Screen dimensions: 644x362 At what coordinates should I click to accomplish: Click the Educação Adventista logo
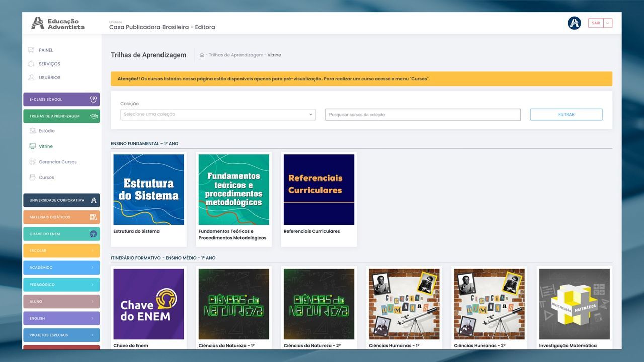[x=58, y=24]
